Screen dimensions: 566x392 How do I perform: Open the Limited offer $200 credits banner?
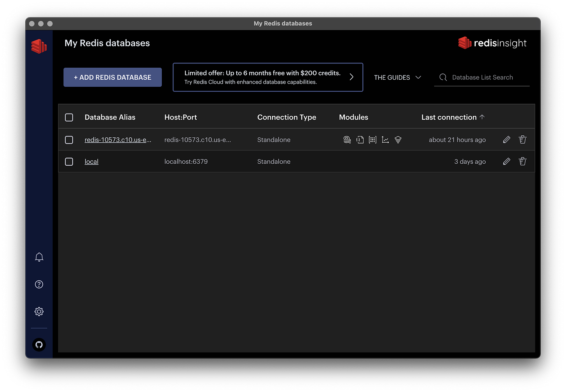pyautogui.click(x=268, y=77)
